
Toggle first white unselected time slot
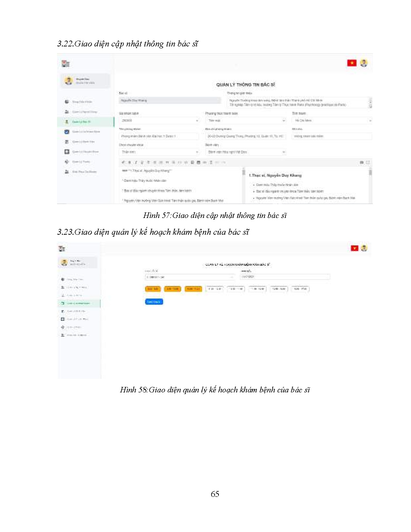tap(214, 289)
